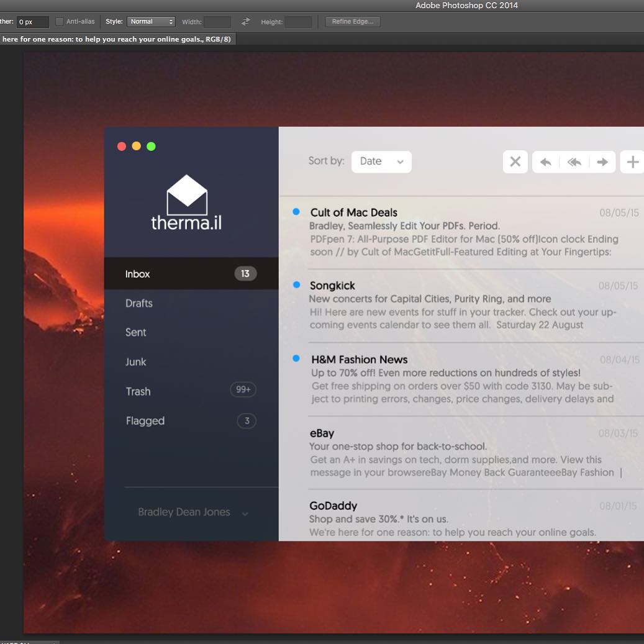Click the blue unread dot beside Songkick
Screen dimensions: 644x644
point(296,284)
